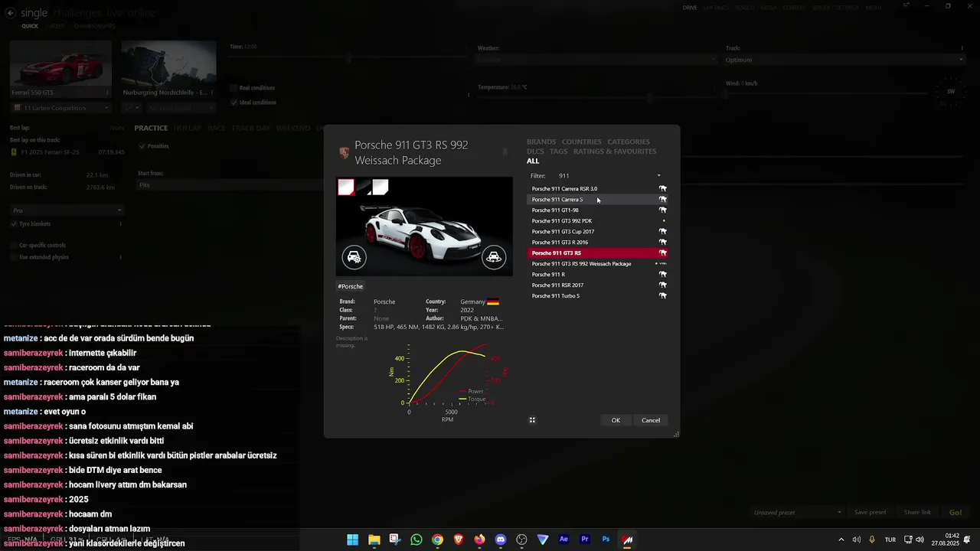
Task: Select the first white-red skin swatch
Action: click(346, 187)
